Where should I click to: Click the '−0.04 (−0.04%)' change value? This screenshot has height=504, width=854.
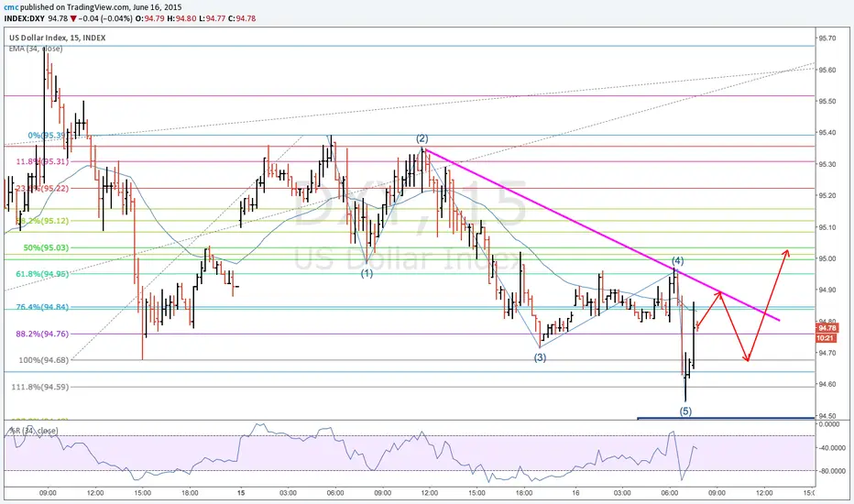coord(105,18)
